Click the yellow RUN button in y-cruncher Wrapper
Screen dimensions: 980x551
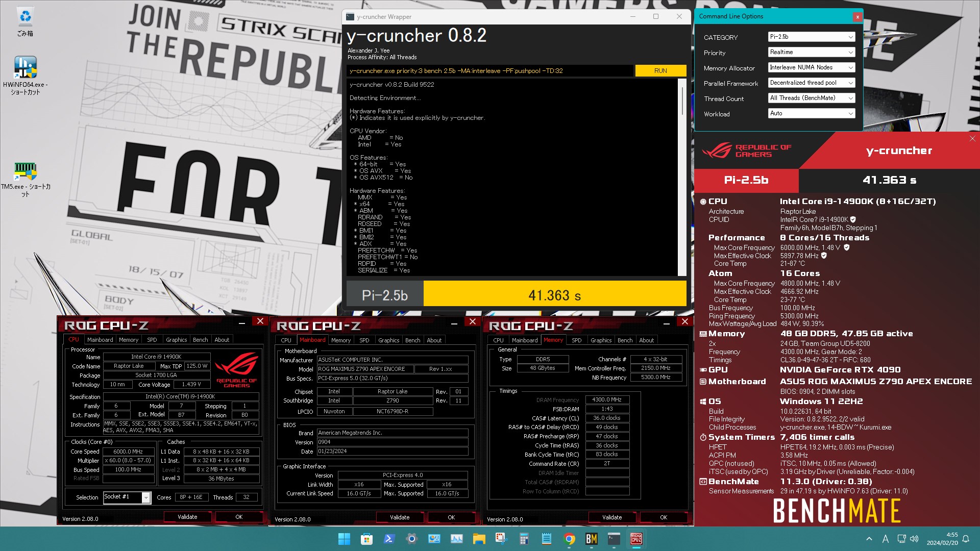click(x=660, y=71)
